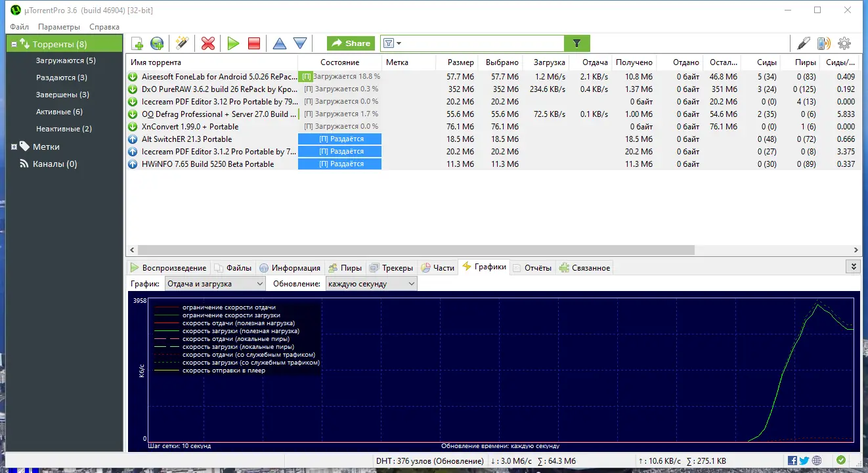Click the horizontal scrollbar of the torrent list
The height and width of the screenshot is (473, 868).
click(x=415, y=250)
